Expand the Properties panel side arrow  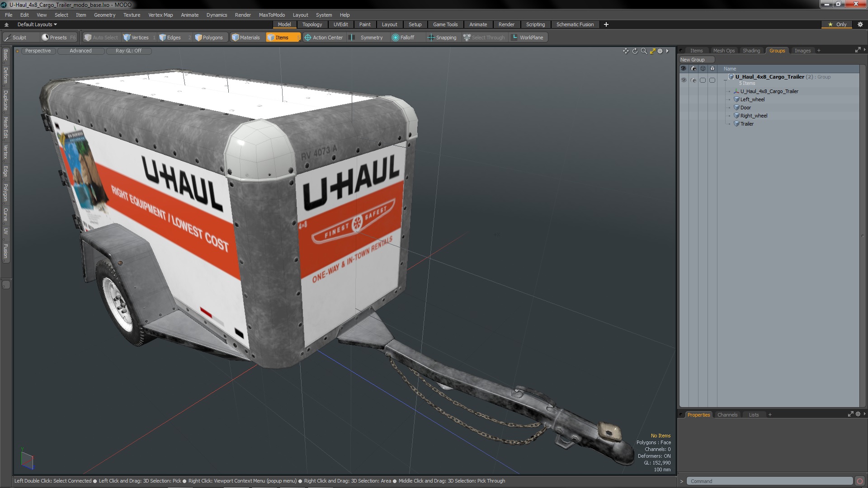point(864,414)
